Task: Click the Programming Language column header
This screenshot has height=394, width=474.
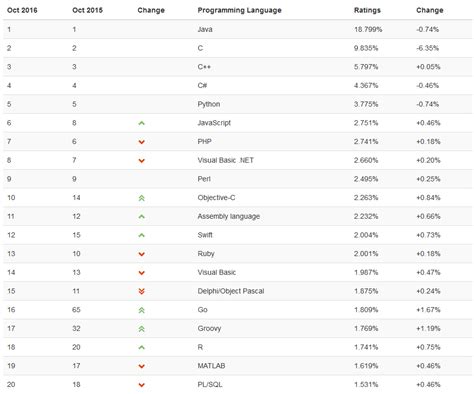Action: click(x=239, y=10)
